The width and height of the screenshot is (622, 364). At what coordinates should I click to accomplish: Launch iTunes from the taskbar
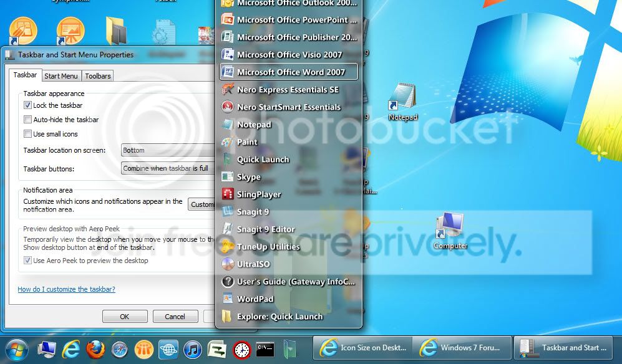coord(193,350)
